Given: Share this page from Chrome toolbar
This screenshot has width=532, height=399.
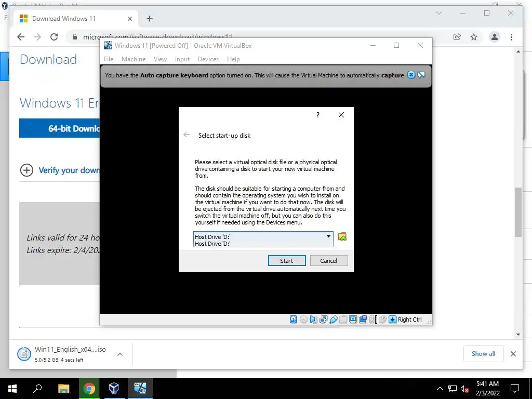Looking at the screenshot, I should pyautogui.click(x=457, y=37).
